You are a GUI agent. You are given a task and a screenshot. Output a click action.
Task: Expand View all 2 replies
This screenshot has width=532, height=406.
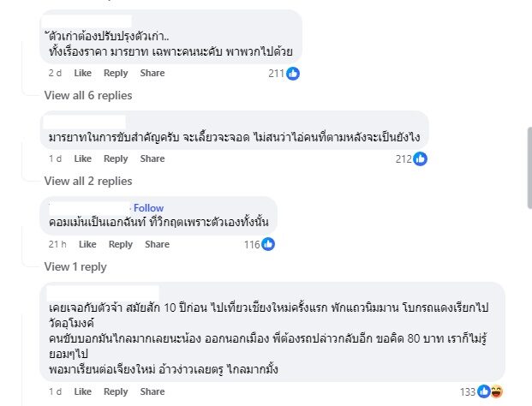88,181
